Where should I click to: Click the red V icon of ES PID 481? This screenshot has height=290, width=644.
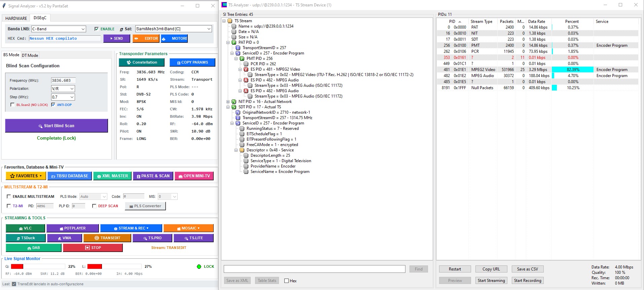(246, 69)
